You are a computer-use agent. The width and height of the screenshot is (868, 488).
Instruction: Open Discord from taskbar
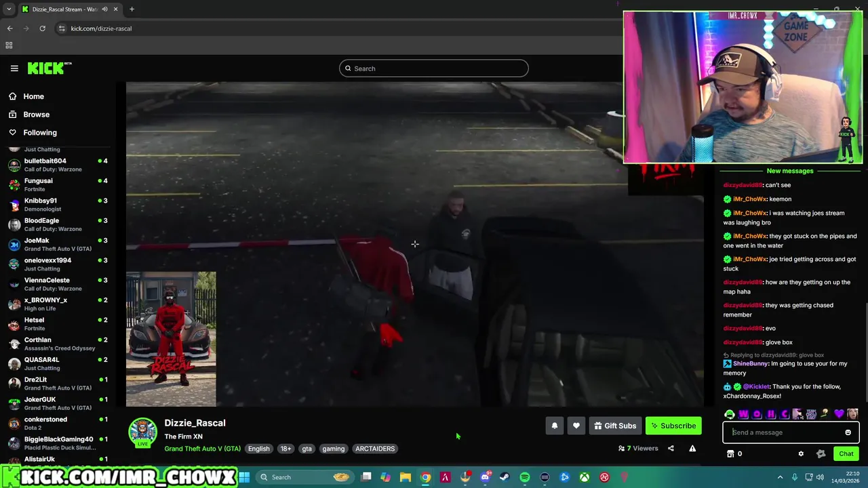pyautogui.click(x=485, y=477)
